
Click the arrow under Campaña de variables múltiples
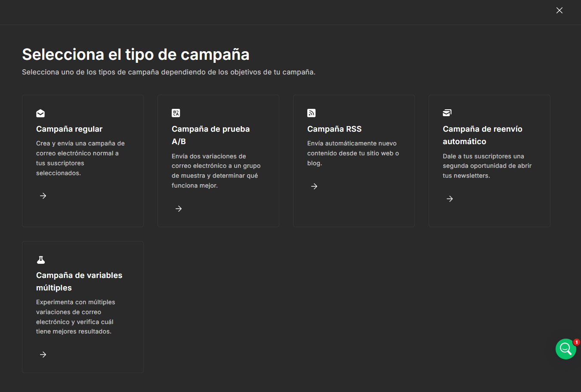(x=43, y=355)
